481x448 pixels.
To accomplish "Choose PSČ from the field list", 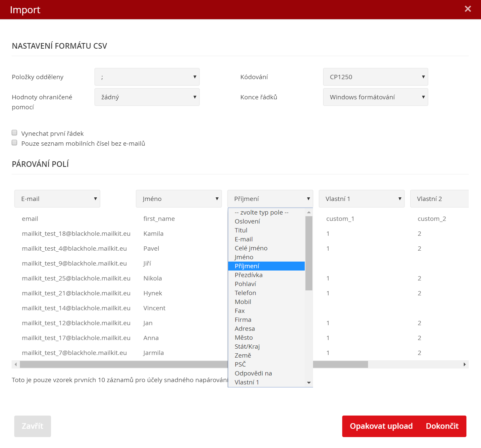I will tap(266, 365).
